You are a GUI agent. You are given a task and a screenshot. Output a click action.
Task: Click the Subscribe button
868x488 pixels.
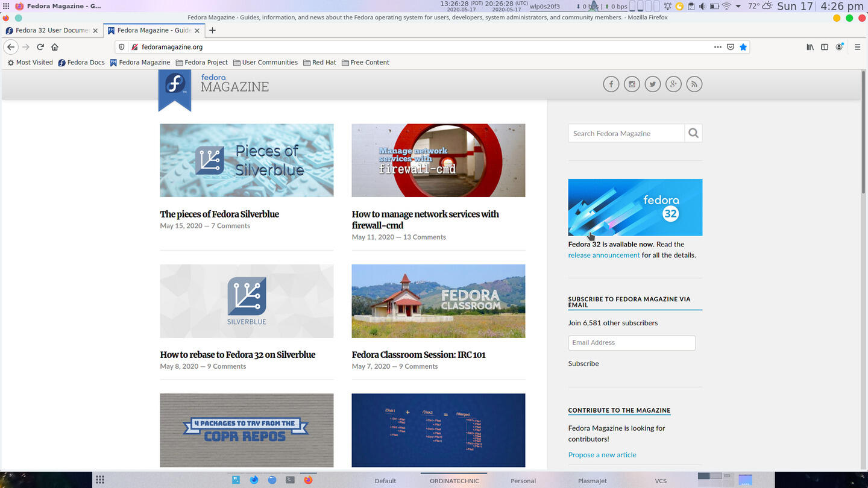click(x=583, y=364)
